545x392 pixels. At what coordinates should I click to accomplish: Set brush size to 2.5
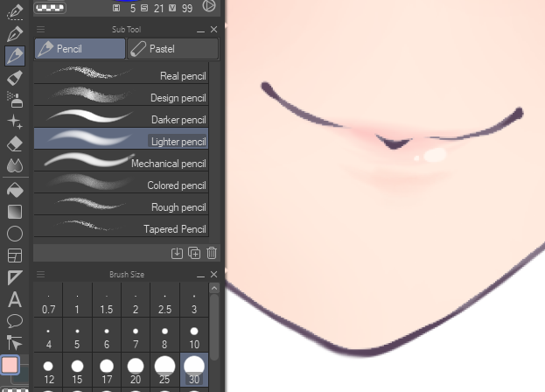164,300
